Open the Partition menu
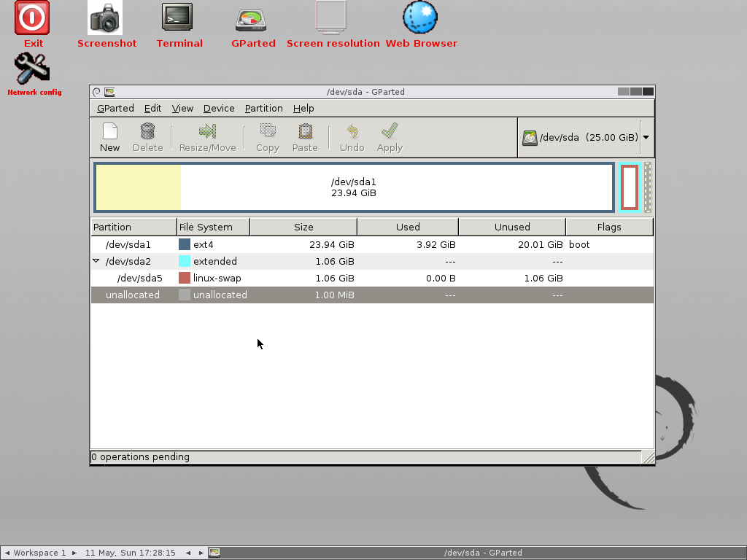 click(263, 109)
